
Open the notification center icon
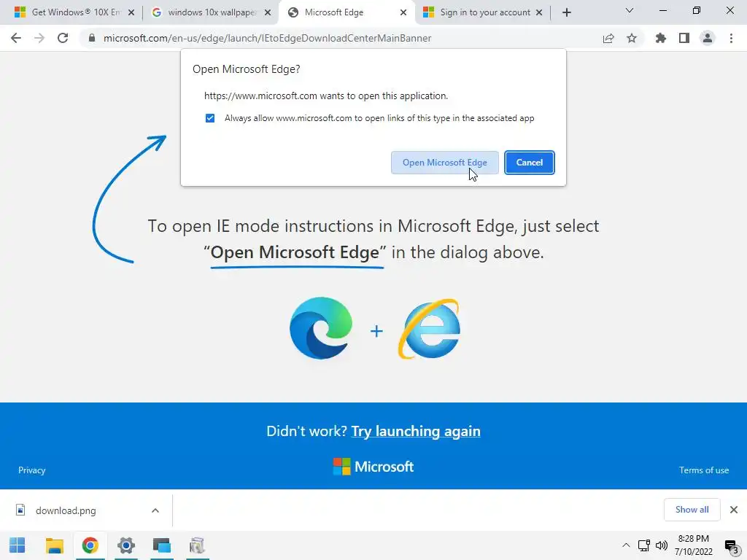pyautogui.click(x=731, y=545)
